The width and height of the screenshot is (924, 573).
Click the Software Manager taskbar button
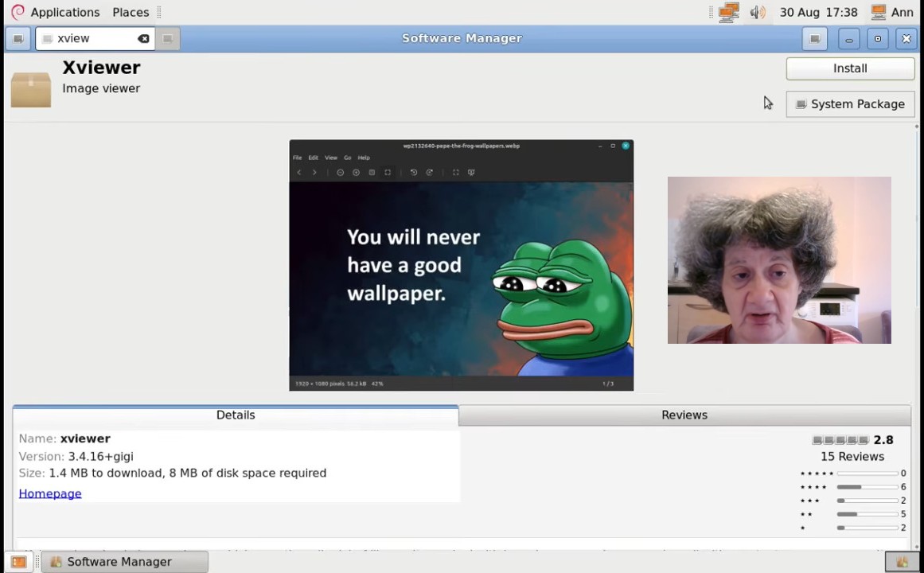[124, 562]
